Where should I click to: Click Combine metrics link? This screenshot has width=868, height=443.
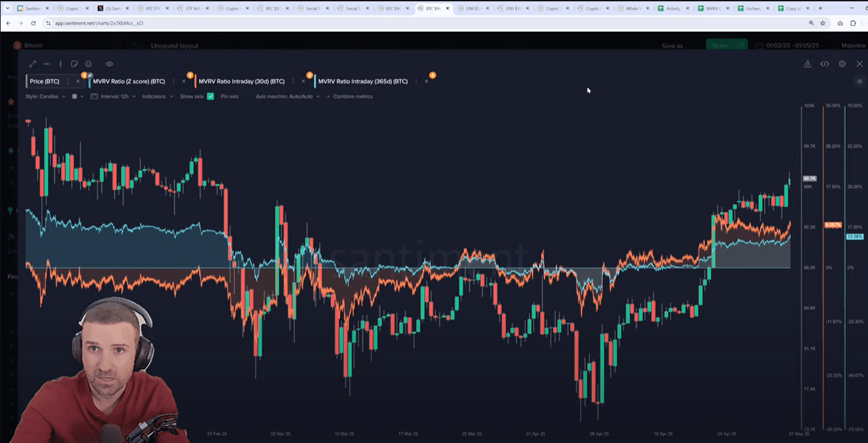coord(352,96)
